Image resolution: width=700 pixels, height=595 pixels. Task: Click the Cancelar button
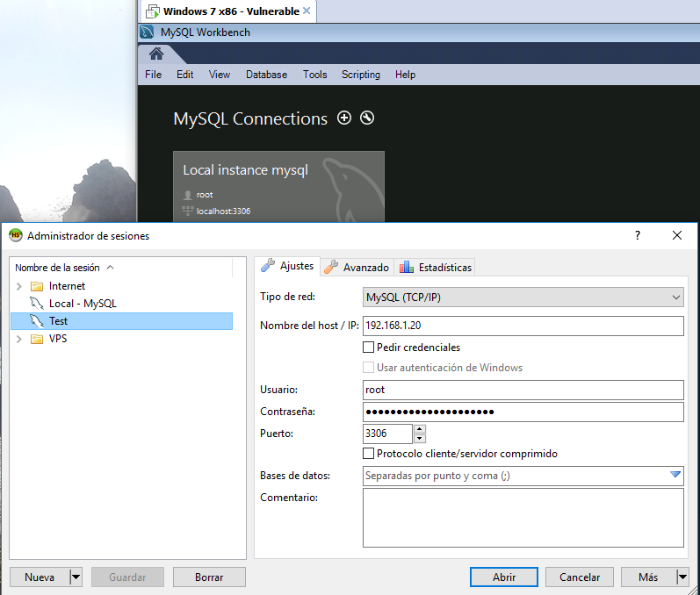pos(580,577)
